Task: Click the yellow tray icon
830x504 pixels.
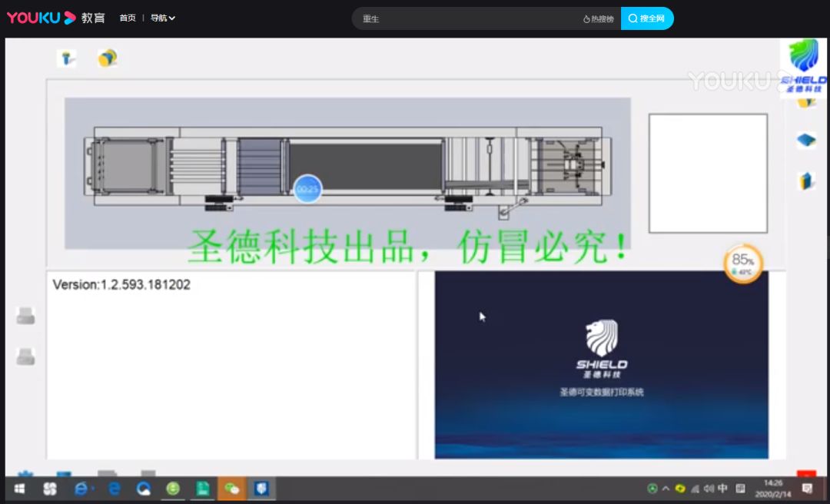Action: [x=680, y=489]
